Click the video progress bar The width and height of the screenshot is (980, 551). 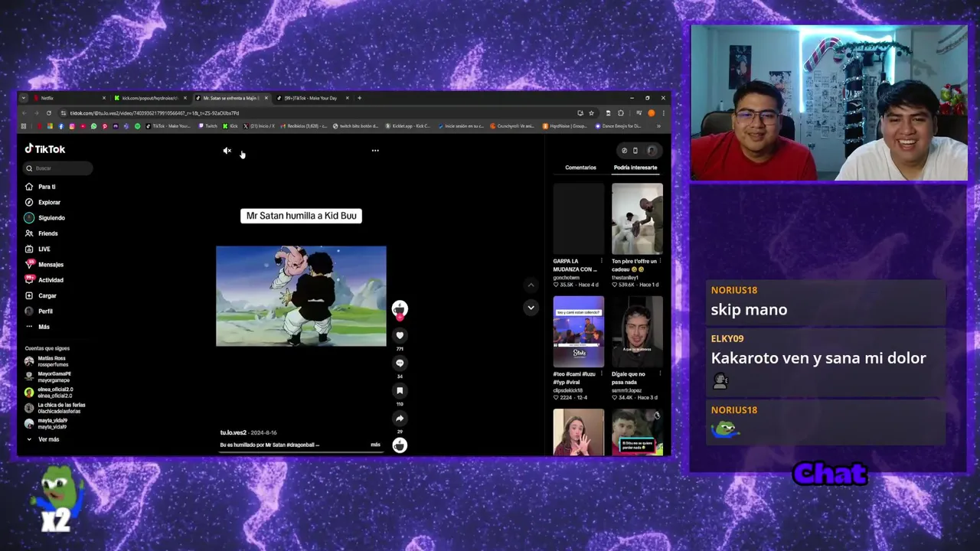pyautogui.click(x=301, y=452)
